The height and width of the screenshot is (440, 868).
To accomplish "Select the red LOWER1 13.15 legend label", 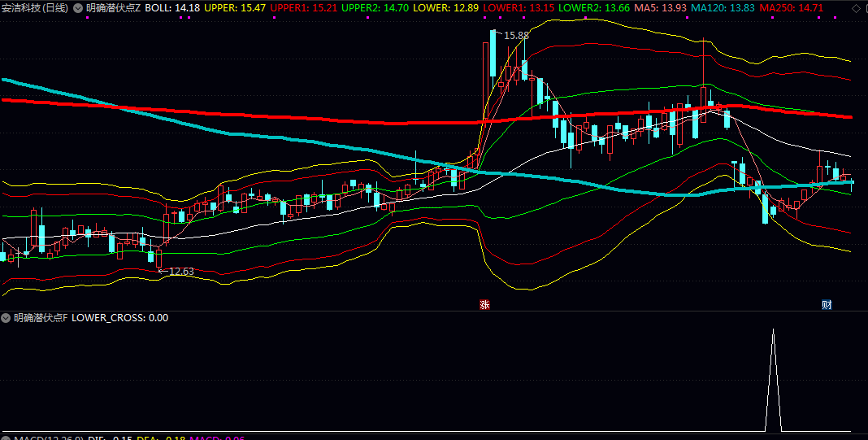I will pos(519,8).
